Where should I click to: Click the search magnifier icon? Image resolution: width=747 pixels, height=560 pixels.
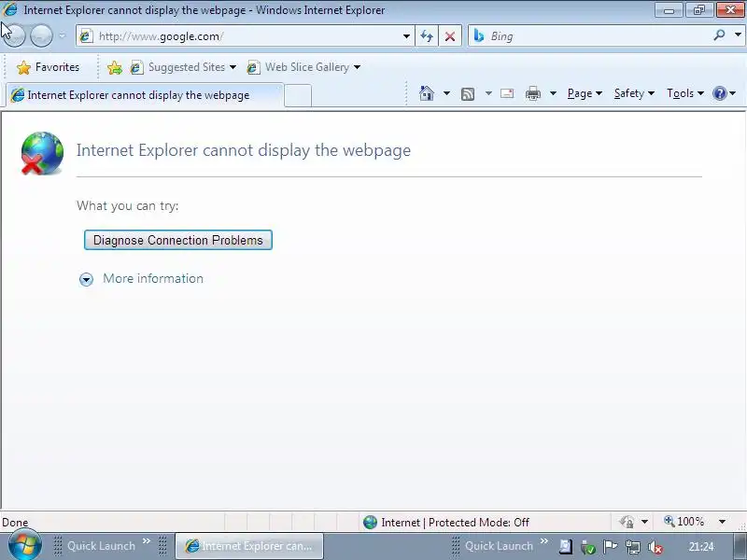click(x=719, y=35)
